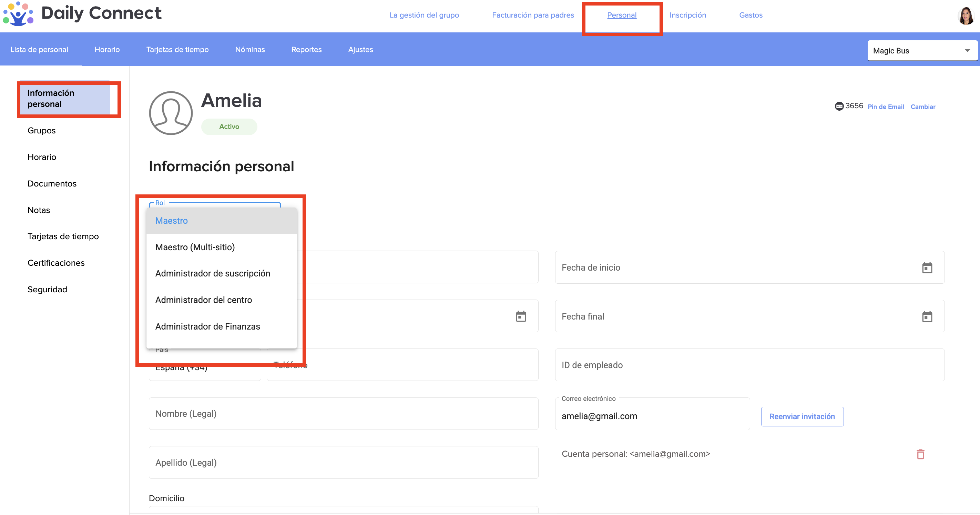Focus the Nombre (Legal) input field

tap(343, 414)
